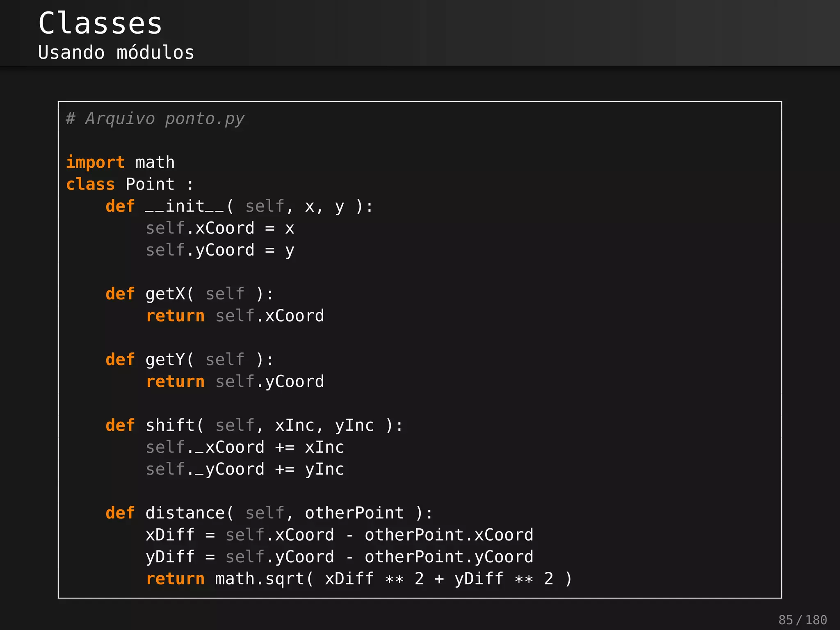Screen dimensions: 840x630
Task: Click the 'def distance( self, otherPoint ):' line
Action: (x=269, y=513)
